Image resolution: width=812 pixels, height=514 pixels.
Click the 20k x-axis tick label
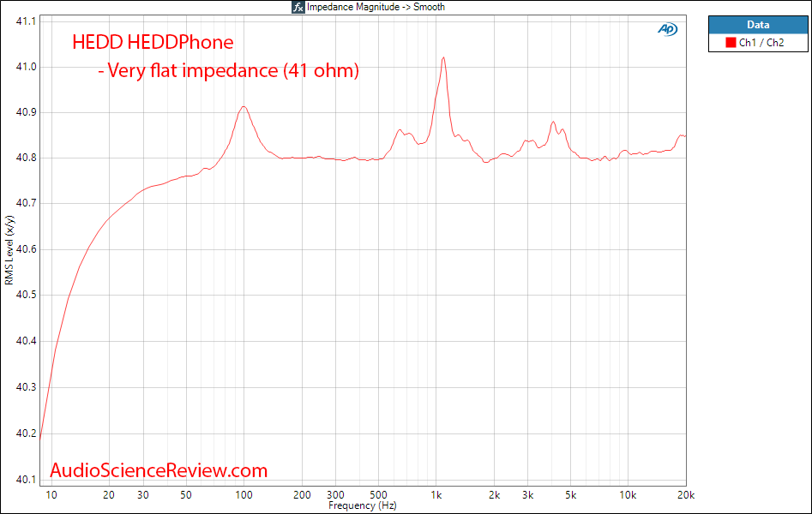[686, 495]
